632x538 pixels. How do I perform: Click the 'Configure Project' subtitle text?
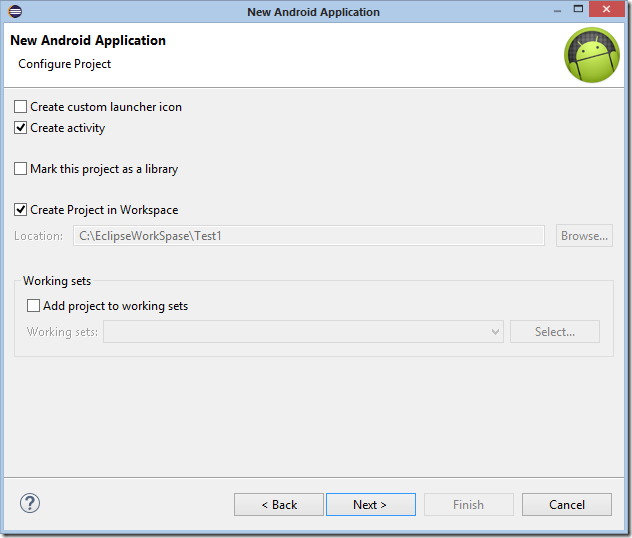click(x=64, y=64)
